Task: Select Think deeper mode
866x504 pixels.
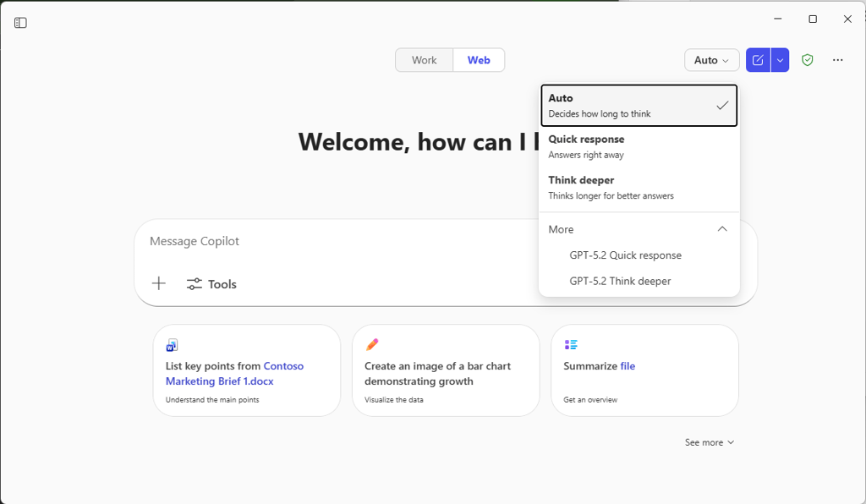Action: pyautogui.click(x=639, y=188)
